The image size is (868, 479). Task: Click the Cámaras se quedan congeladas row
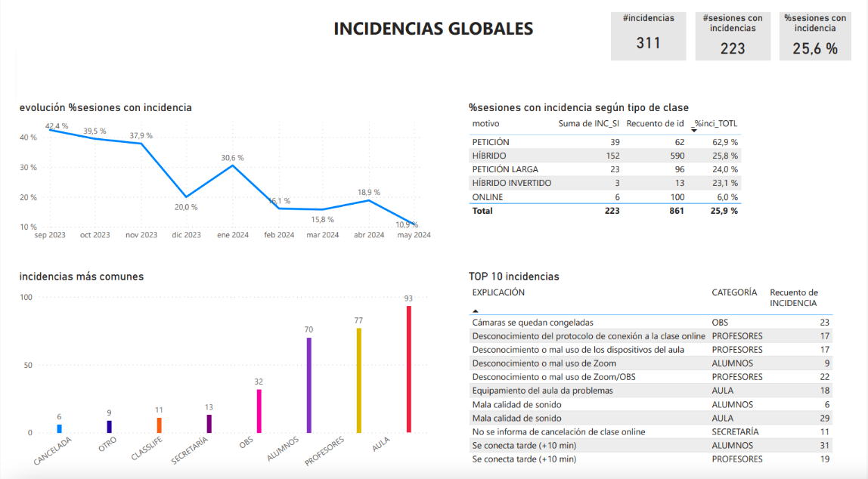point(567,322)
